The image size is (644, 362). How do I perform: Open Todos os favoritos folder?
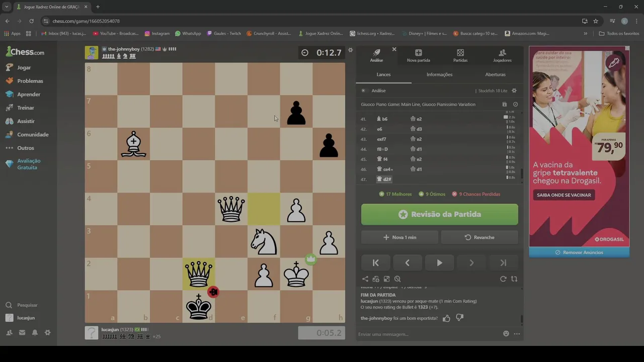click(619, 33)
